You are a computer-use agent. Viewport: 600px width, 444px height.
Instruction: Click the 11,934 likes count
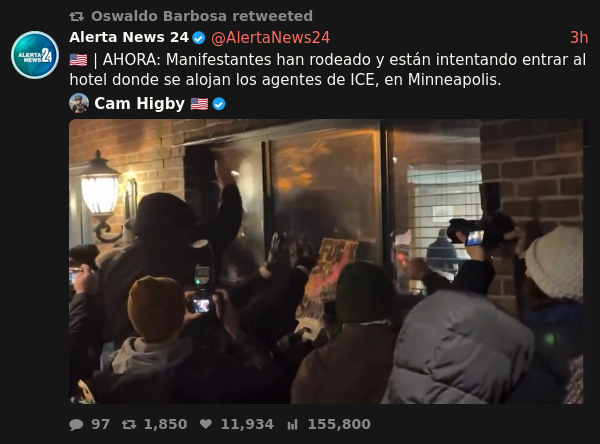pyautogui.click(x=247, y=424)
